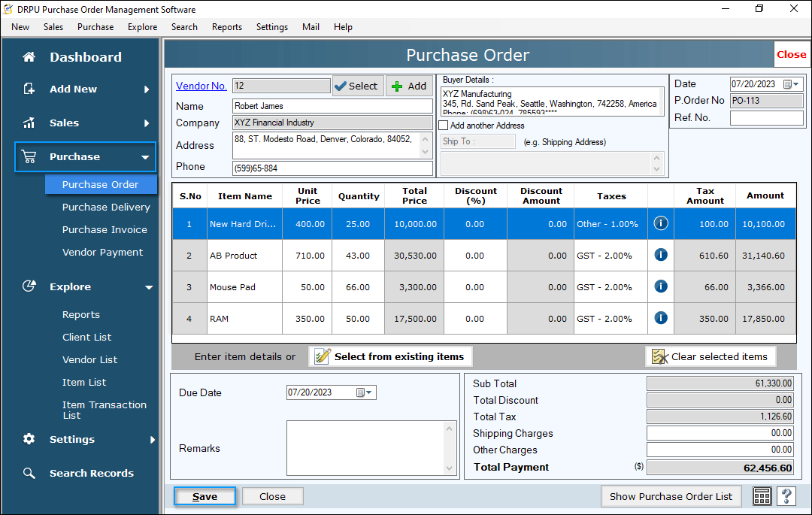This screenshot has height=515, width=812.
Task: Click the Phone input field
Action: tap(332, 168)
